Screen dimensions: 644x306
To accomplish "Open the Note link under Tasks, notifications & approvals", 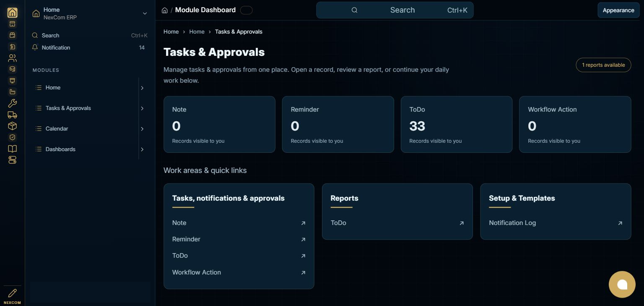I will click(239, 223).
